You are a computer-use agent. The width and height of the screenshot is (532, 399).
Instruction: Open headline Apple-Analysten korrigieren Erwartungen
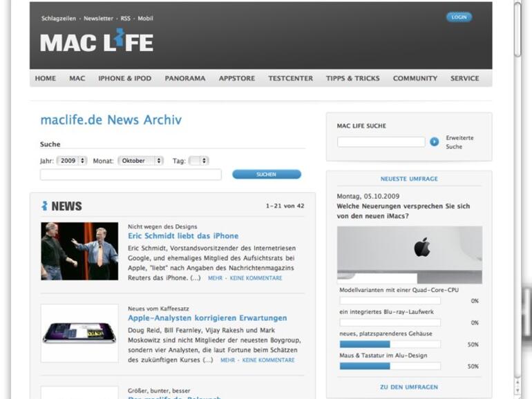click(207, 318)
